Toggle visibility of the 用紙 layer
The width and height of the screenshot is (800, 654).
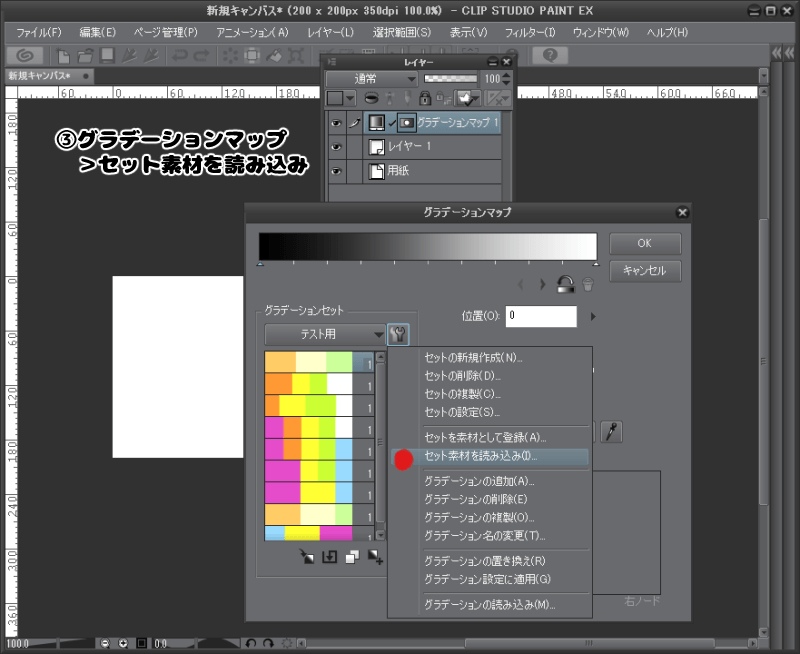(x=336, y=171)
